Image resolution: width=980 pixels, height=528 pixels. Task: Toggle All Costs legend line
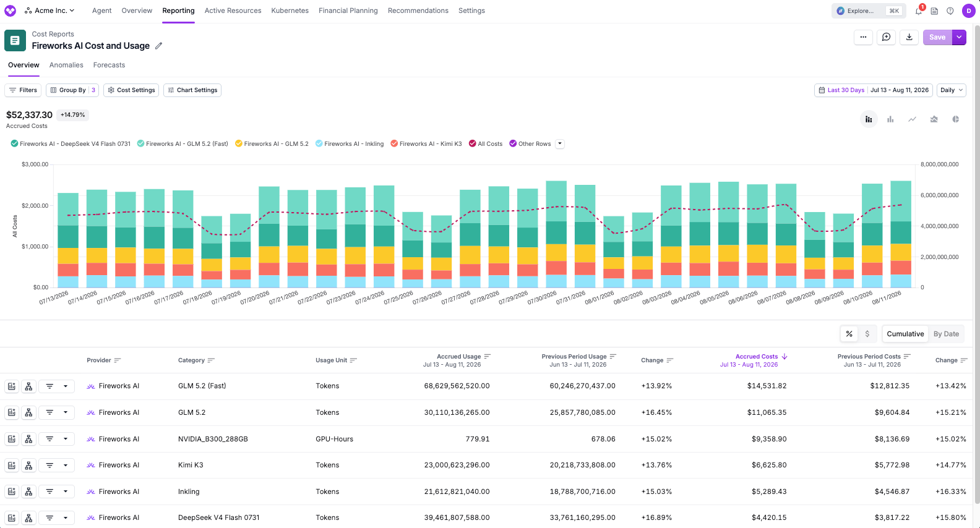[486, 144]
